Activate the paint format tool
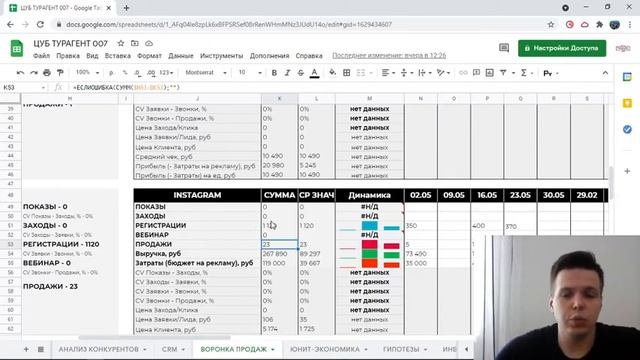The image size is (640, 360). tap(60, 73)
